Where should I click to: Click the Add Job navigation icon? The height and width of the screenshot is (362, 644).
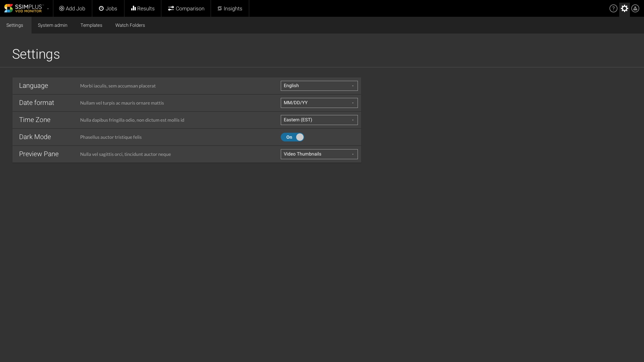[62, 8]
